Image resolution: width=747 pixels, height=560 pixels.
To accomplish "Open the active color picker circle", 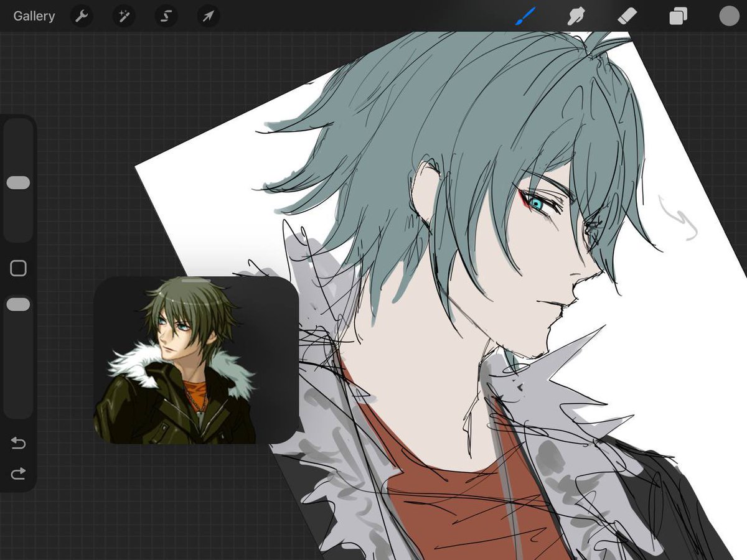I will pos(729,16).
